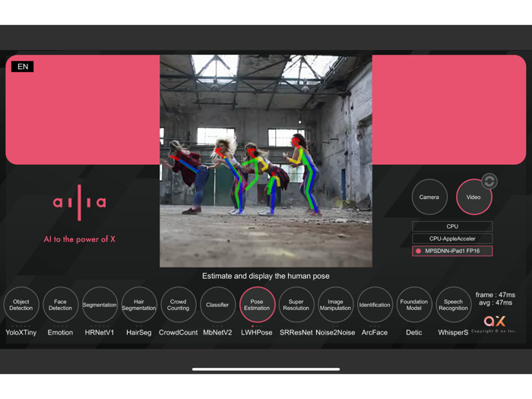532x399 pixels.
Task: Click the Emotion model label
Action: pos(60,333)
